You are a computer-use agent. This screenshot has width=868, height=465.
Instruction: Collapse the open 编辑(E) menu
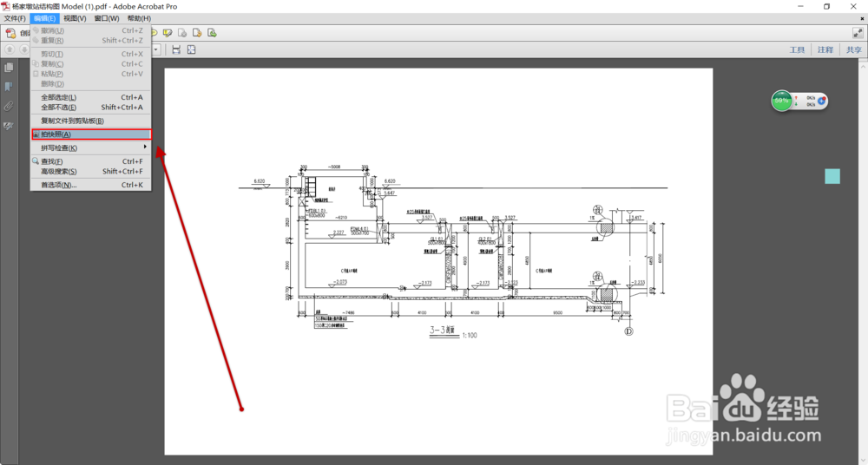coord(44,18)
